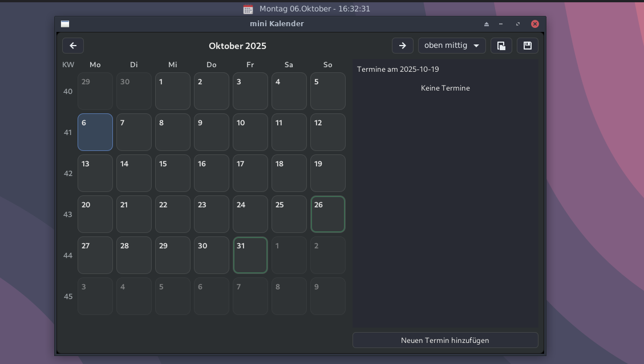Click the copy/duplicate icon button
This screenshot has height=364, width=644.
[x=501, y=46]
